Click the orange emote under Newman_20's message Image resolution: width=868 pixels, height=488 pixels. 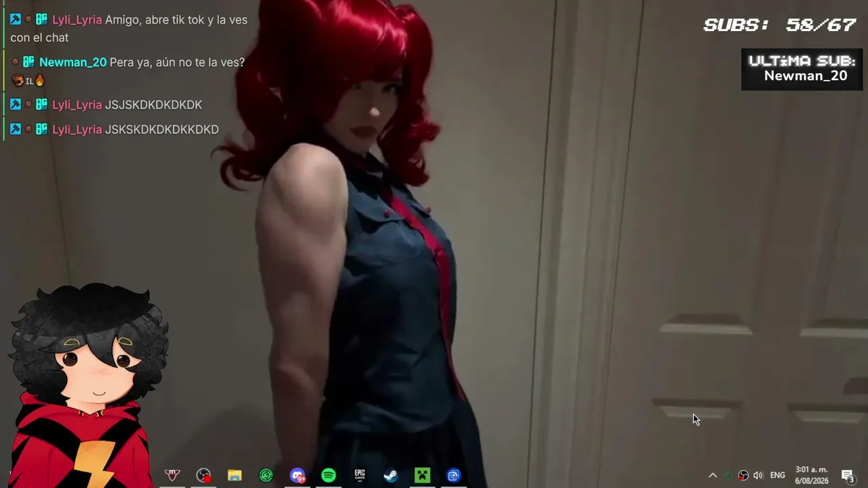(18, 81)
